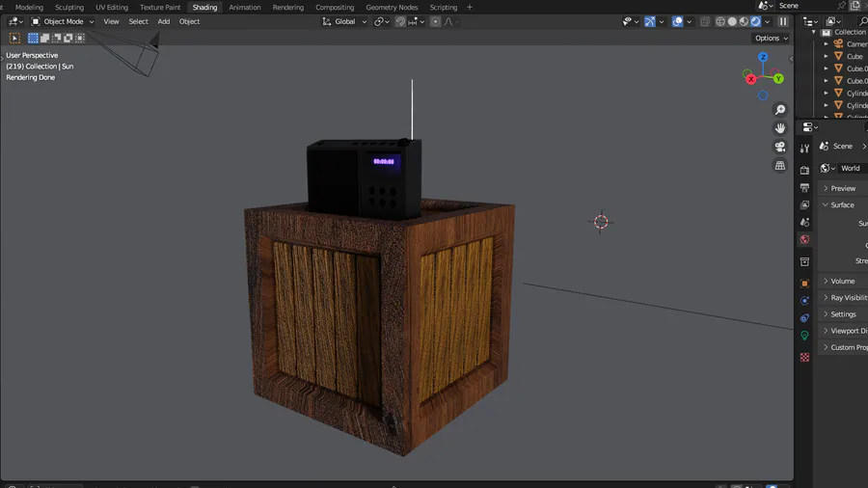
Task: Open the Object Mode dropdown
Action: 63,21
